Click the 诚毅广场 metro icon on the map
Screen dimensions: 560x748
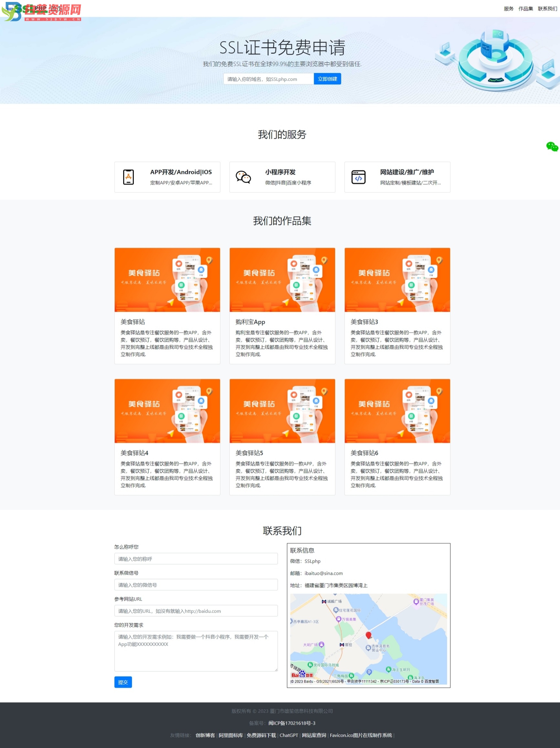click(x=324, y=601)
